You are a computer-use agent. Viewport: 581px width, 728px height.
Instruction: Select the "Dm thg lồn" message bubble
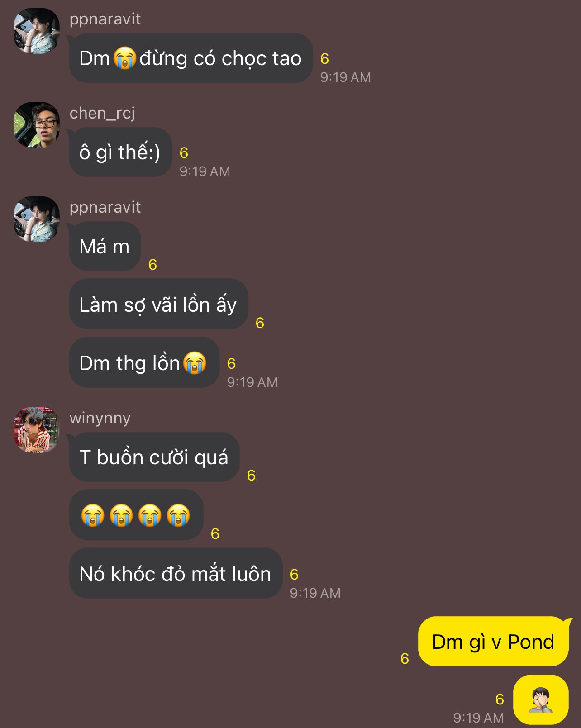(x=144, y=362)
